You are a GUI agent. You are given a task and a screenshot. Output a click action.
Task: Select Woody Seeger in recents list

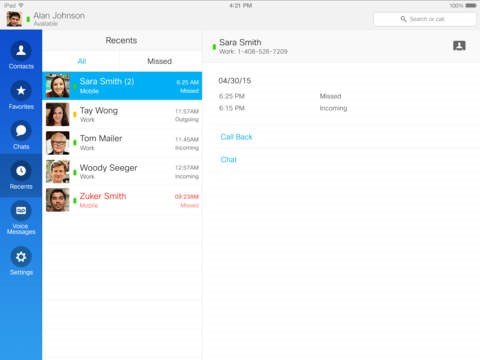(x=122, y=171)
